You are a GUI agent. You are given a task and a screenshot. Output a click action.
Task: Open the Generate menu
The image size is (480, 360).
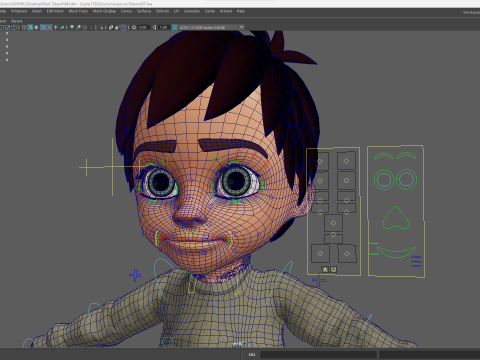click(192, 11)
